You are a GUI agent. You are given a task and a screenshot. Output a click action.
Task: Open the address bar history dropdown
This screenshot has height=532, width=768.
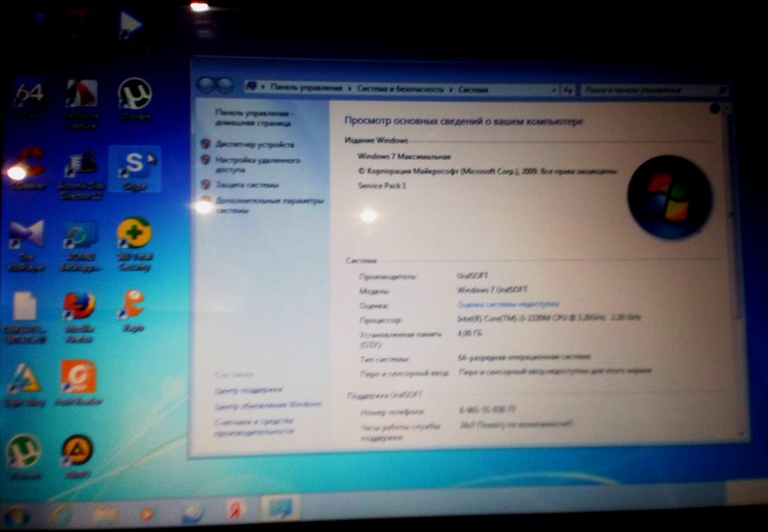(x=552, y=90)
